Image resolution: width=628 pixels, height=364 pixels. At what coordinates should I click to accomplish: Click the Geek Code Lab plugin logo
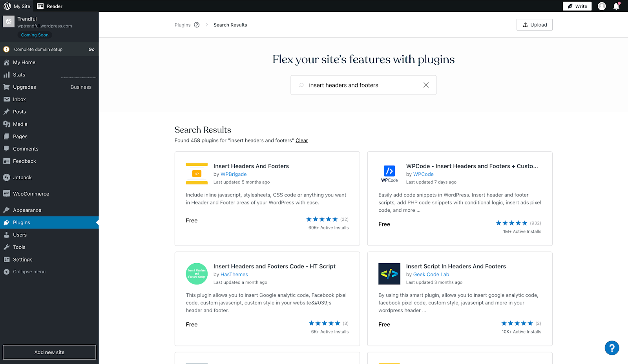click(x=389, y=274)
